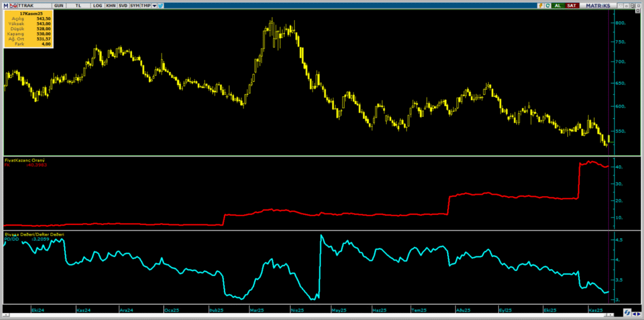Click the lightning bolt icon
This screenshot has width=644, height=320.
[x=540, y=5]
